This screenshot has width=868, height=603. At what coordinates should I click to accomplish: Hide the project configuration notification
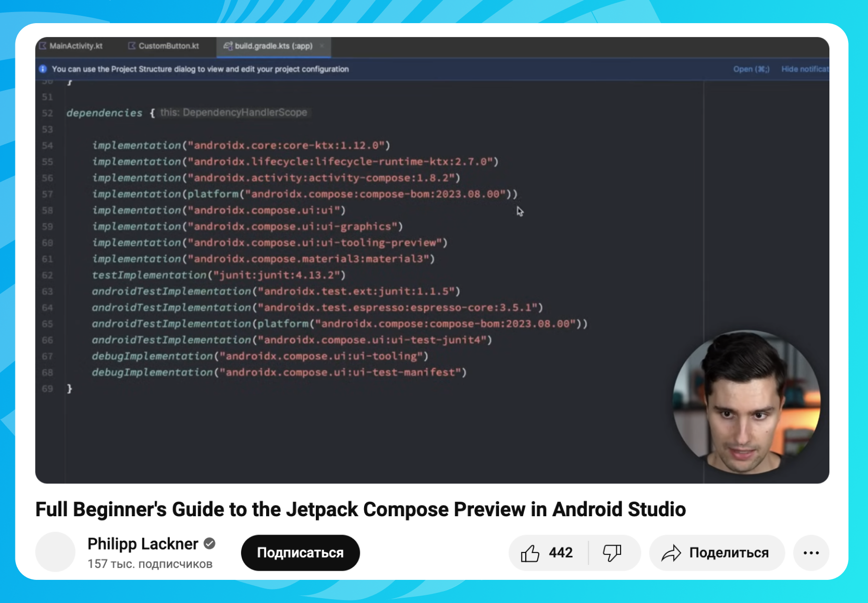805,69
